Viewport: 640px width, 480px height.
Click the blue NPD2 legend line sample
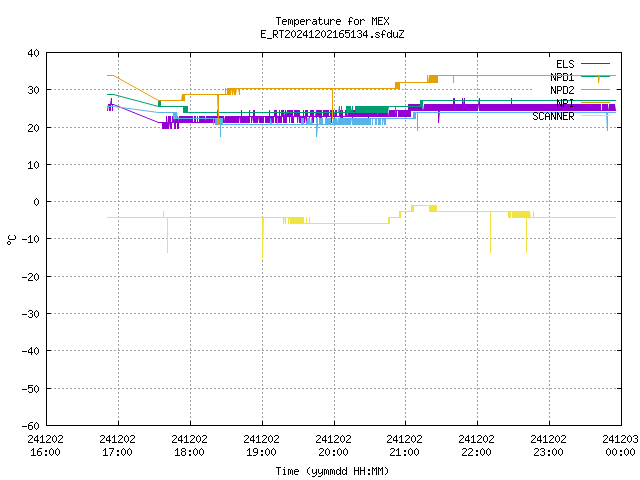[x=595, y=89]
